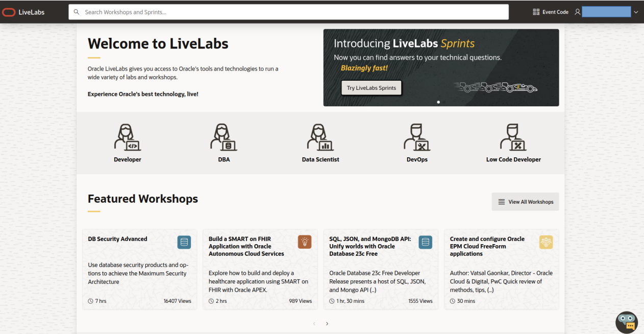This screenshot has height=334, width=644.
Task: Click the 7 hrs duration text
Action: pos(101,301)
